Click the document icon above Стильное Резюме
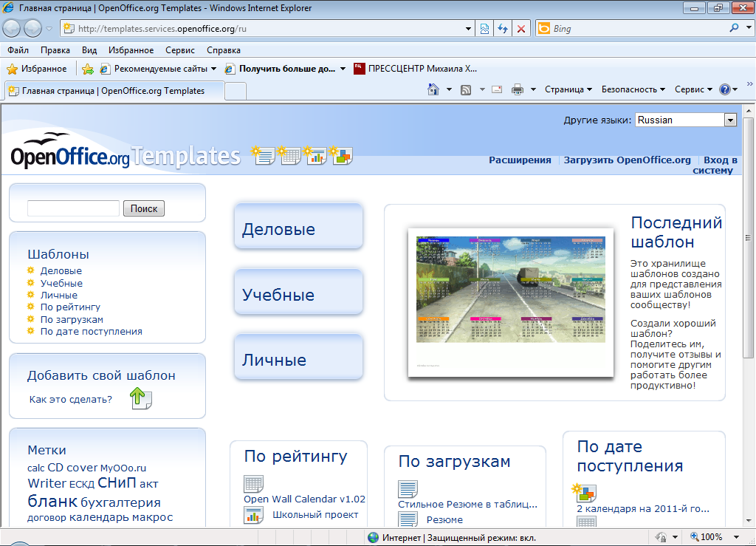 408,489
